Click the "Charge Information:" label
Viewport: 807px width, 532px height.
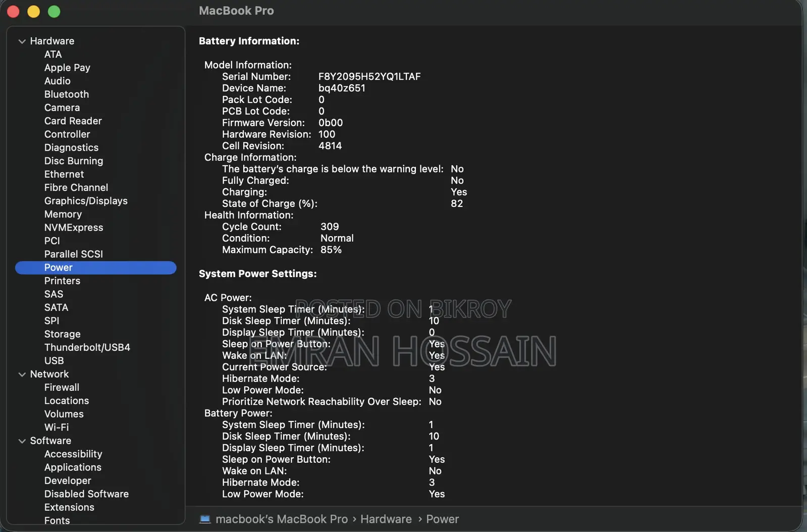[x=250, y=157]
